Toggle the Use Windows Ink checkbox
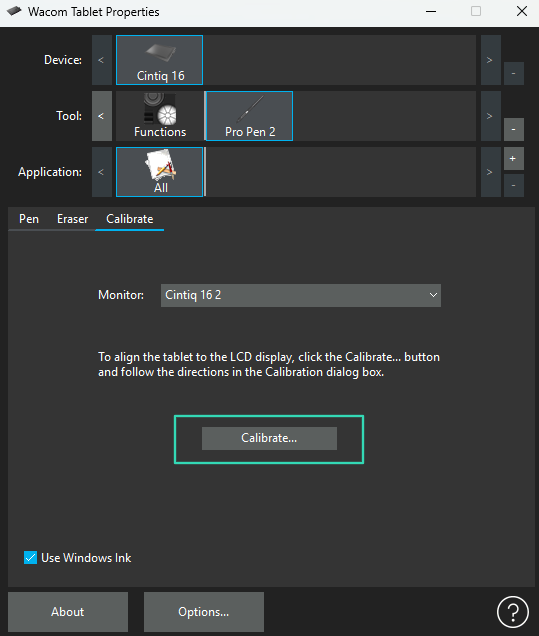Screen dimensions: 539x636 (30, 558)
